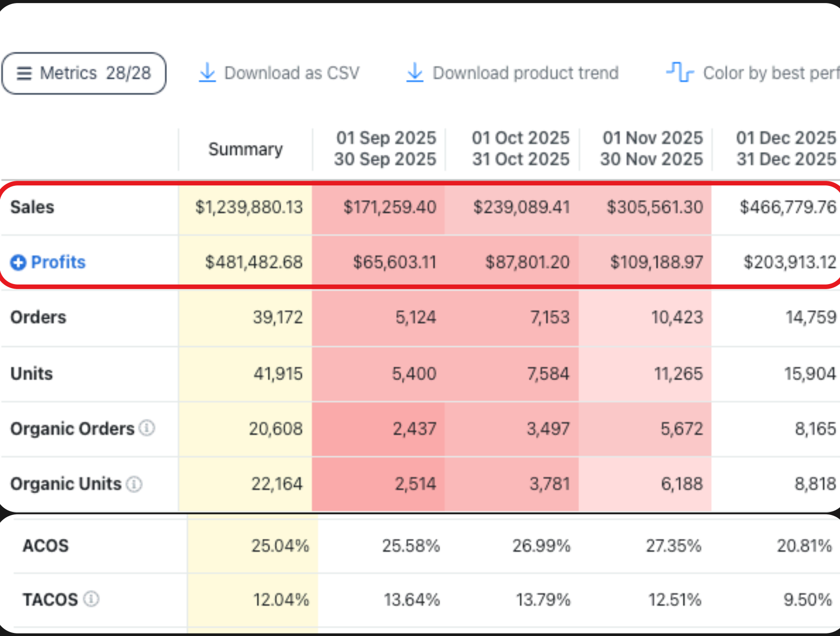840x636 pixels.
Task: Click December orders value 14,759
Action: pos(811,317)
